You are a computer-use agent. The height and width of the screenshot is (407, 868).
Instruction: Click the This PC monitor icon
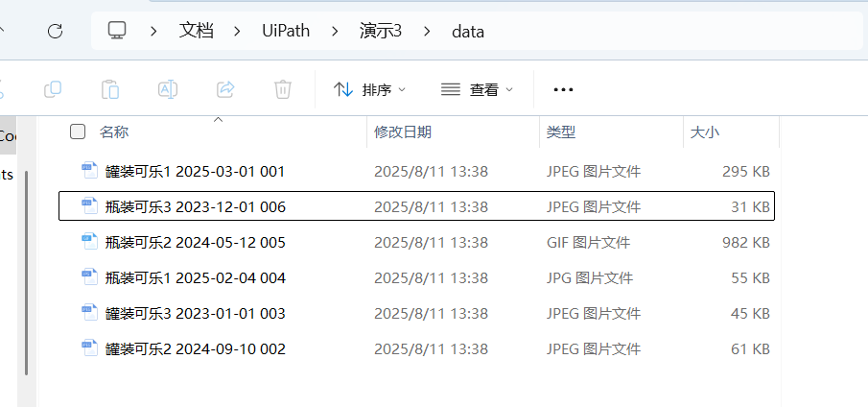tap(117, 31)
